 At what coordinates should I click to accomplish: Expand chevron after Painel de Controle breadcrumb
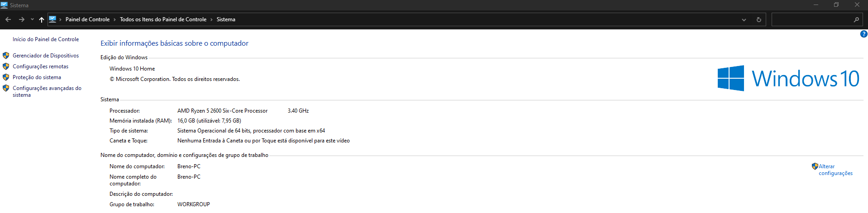click(x=114, y=19)
